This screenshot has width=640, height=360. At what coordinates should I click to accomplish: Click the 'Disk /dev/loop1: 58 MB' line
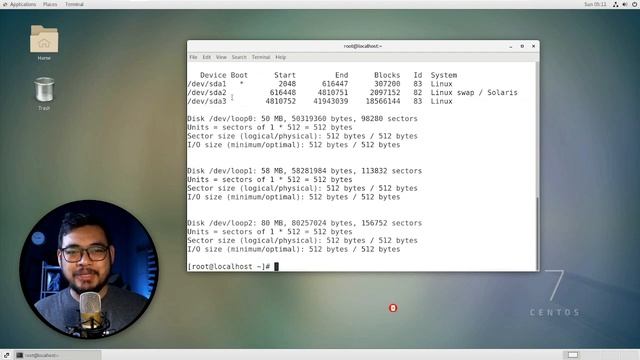[x=304, y=171]
